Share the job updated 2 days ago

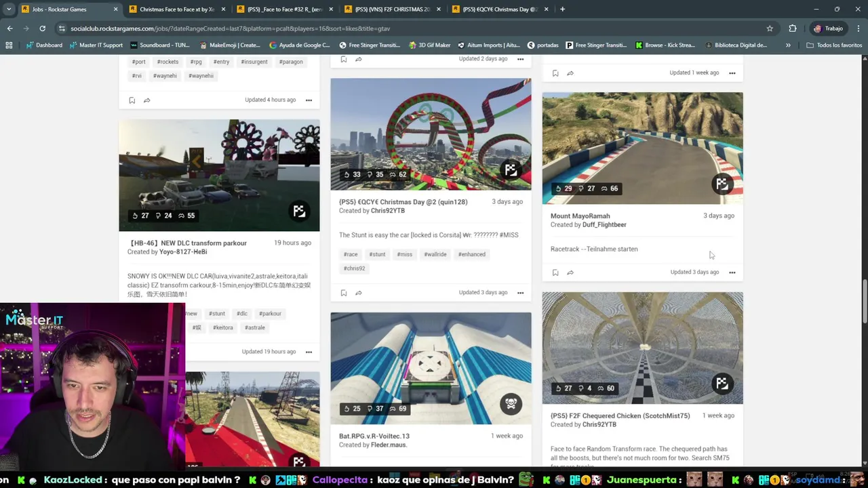[x=359, y=60]
